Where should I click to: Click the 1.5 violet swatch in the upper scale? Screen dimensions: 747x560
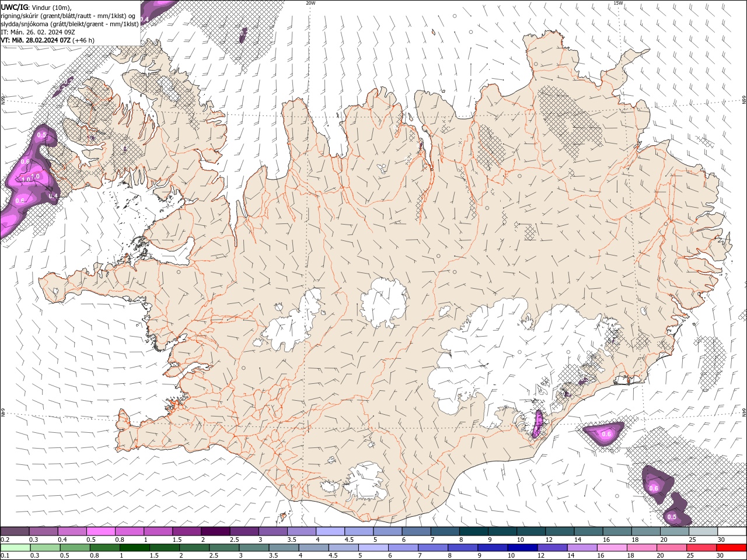[x=187, y=531]
